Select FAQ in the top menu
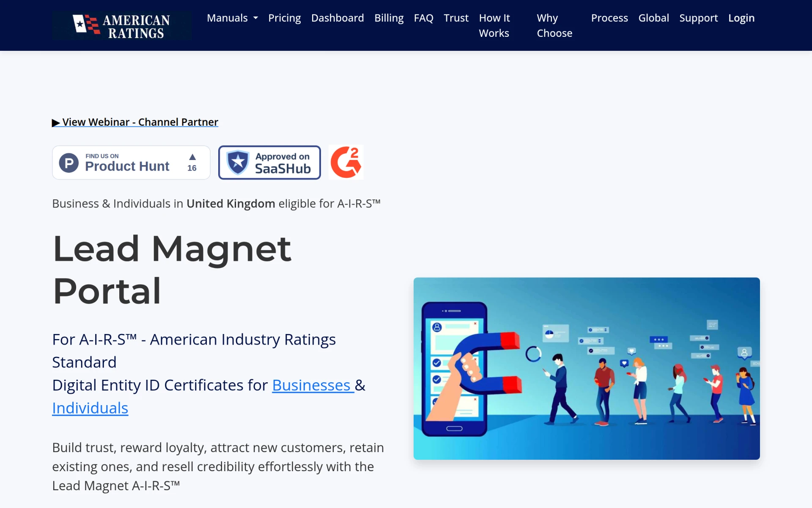 point(423,18)
